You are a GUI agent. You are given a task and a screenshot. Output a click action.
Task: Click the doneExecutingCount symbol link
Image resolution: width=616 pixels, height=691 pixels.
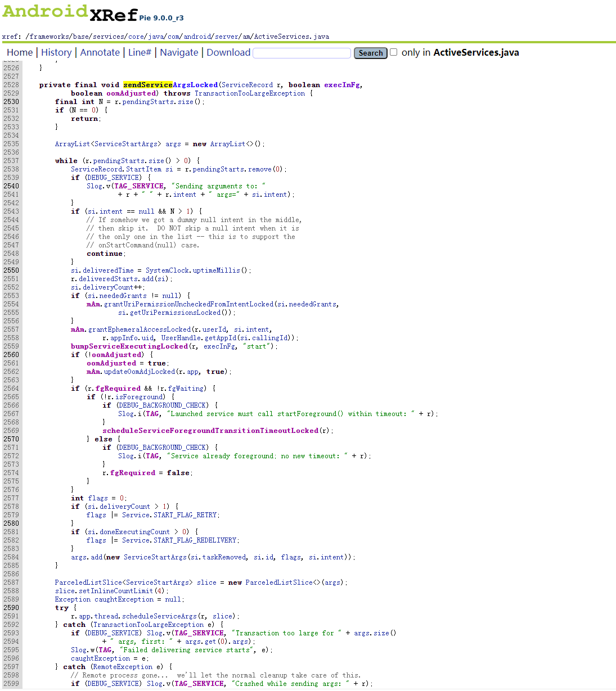(134, 532)
